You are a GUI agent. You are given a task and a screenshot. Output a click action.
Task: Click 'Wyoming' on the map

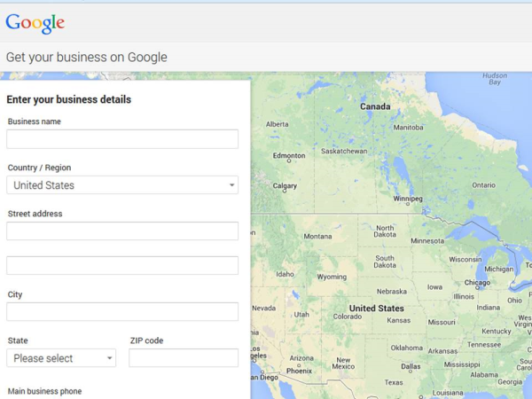[332, 277]
